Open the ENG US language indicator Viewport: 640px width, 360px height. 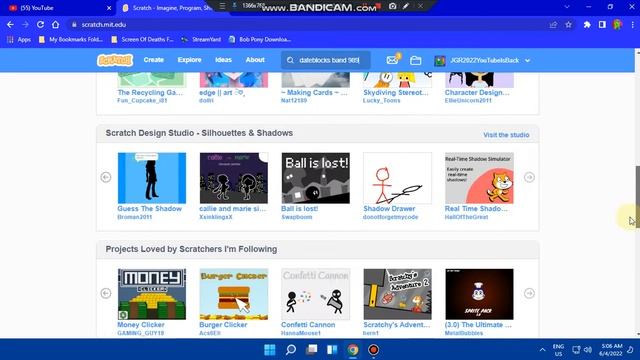[558, 350]
